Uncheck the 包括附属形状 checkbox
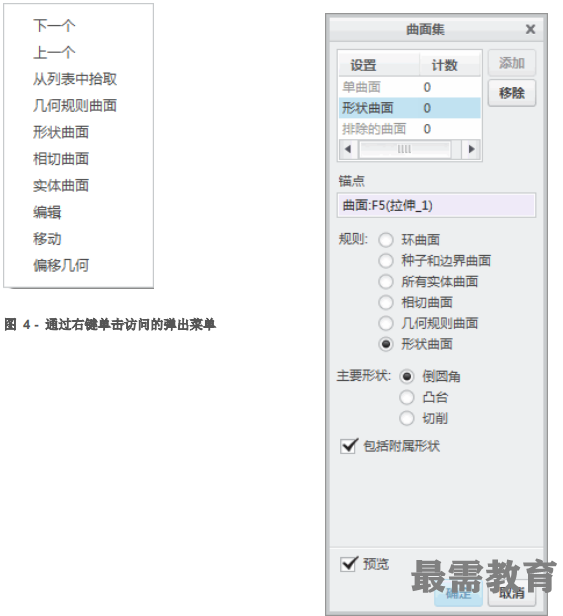Viewport: 563px width, 616px height. (349, 446)
